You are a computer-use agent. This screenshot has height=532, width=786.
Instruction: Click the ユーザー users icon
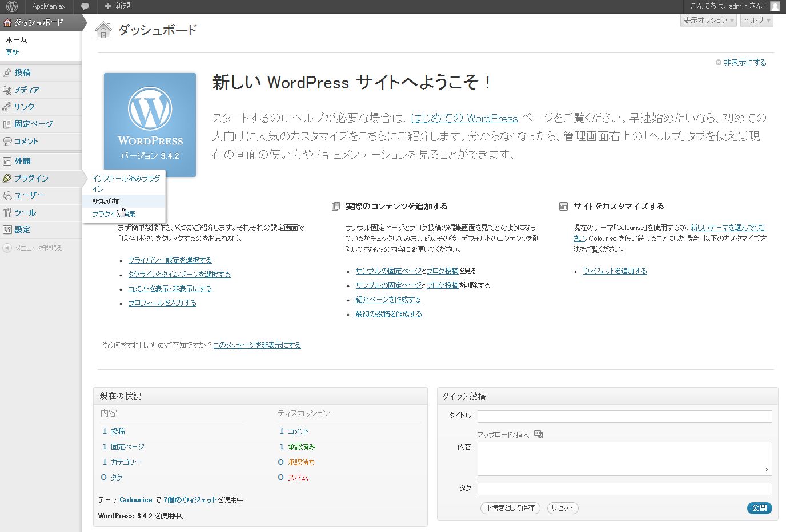tap(7, 196)
